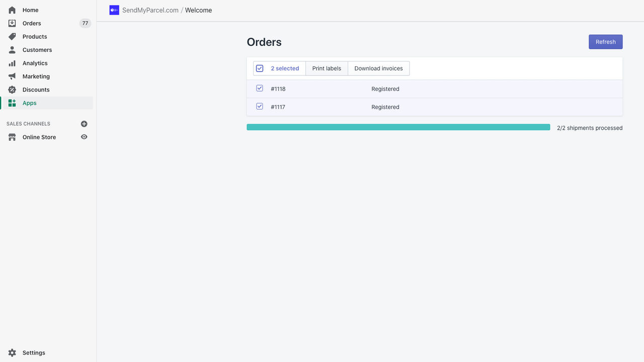This screenshot has width=644, height=362.
Task: Click the Welcome breadcrumb text
Action: (198, 10)
